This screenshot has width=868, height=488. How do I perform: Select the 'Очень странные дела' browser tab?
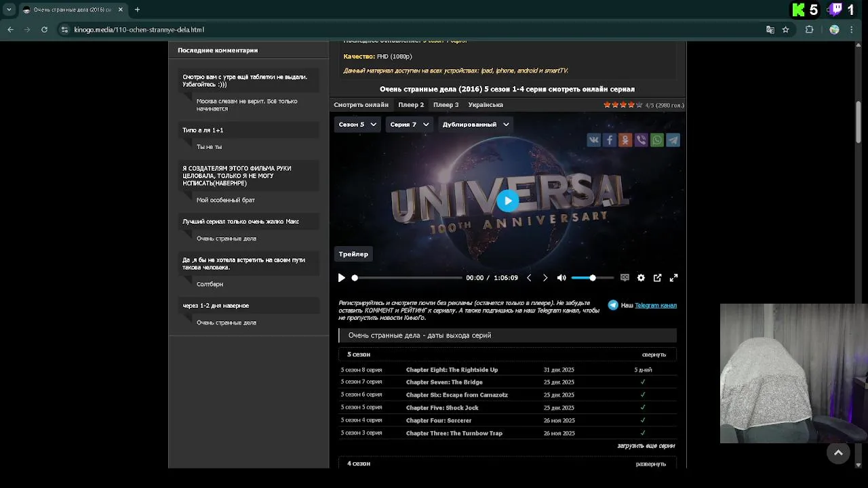[x=71, y=9]
